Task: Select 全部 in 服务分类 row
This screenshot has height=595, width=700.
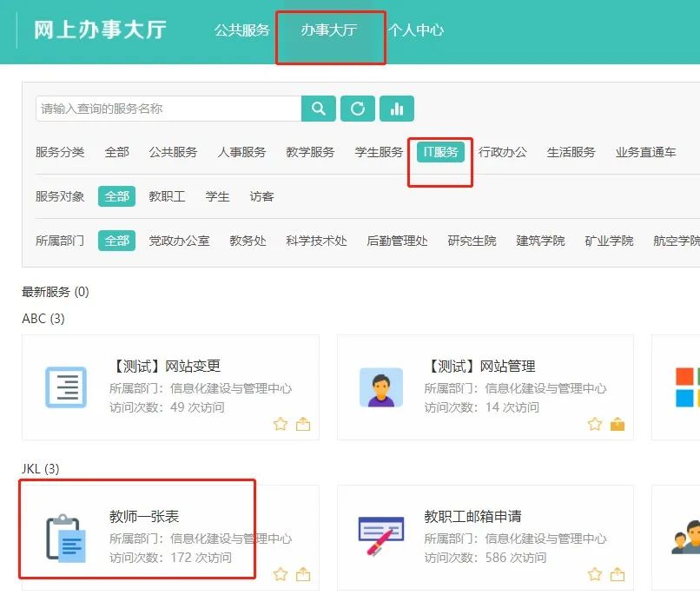Action: (x=117, y=152)
